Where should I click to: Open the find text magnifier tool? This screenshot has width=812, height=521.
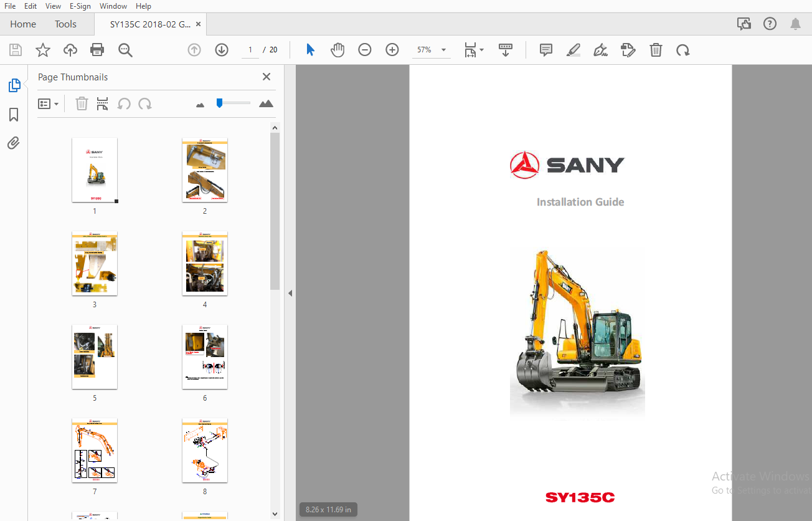(126, 50)
